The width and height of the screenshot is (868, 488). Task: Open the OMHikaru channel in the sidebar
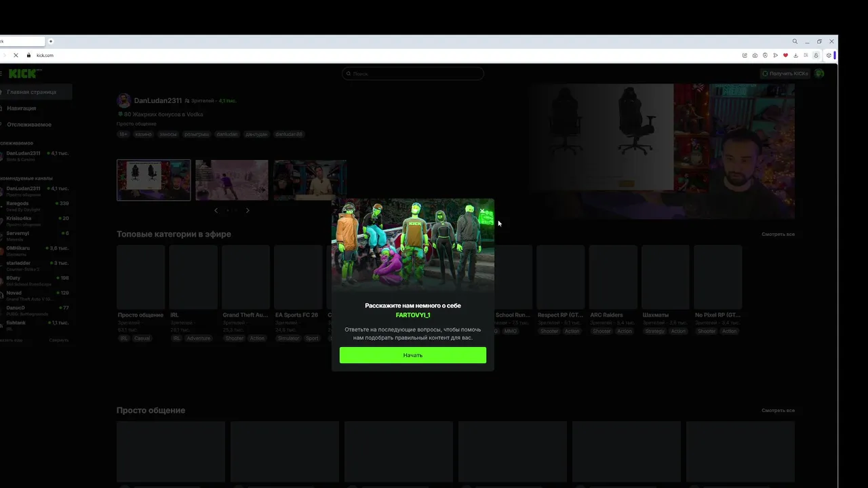tap(35, 251)
